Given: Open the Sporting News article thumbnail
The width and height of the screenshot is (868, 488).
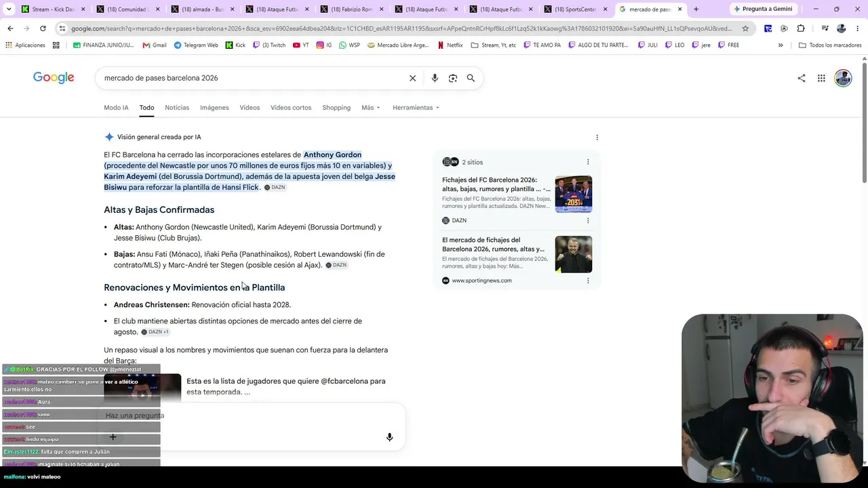Looking at the screenshot, I should click(574, 254).
